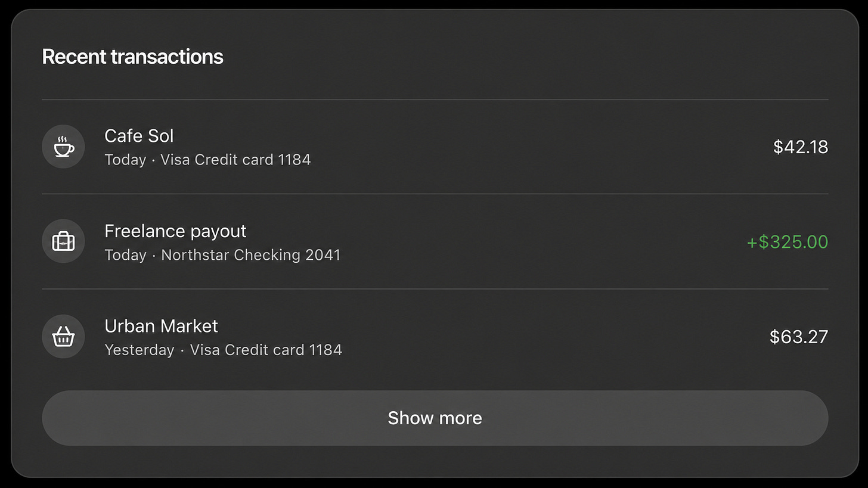Click the Recent transactions heading

point(132,57)
